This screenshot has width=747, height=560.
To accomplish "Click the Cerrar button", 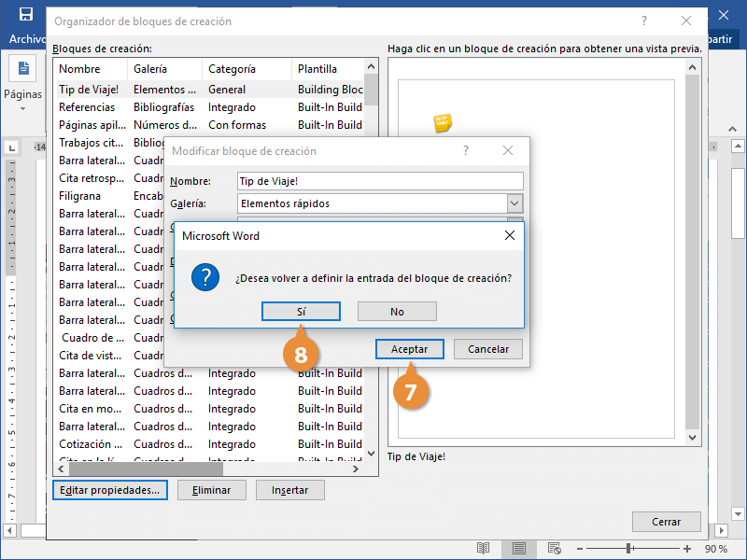I will click(666, 522).
